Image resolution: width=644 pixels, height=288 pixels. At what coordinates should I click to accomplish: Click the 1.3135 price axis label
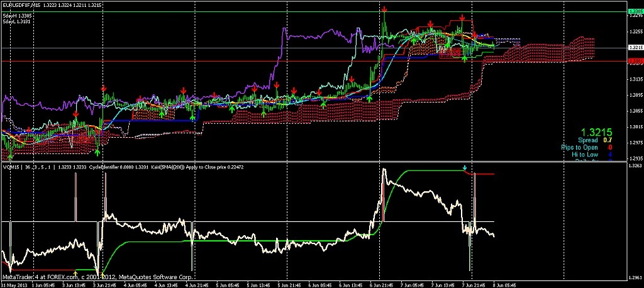pos(635,79)
